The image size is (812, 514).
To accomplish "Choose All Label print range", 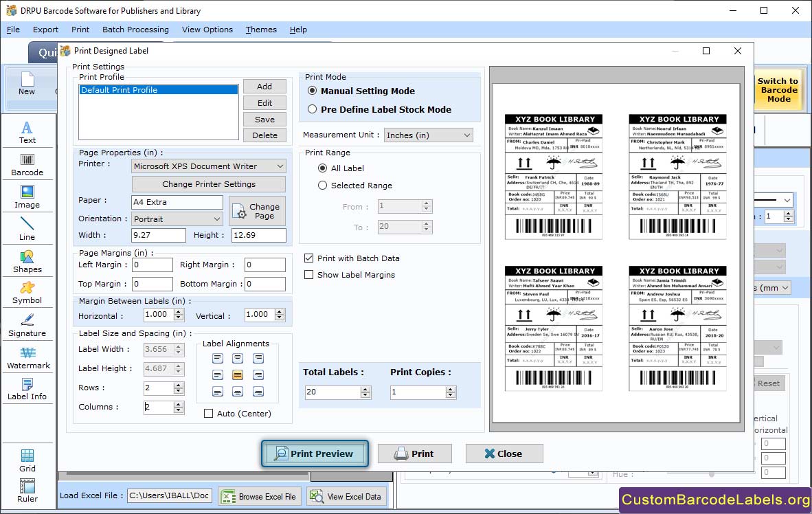I will click(323, 168).
